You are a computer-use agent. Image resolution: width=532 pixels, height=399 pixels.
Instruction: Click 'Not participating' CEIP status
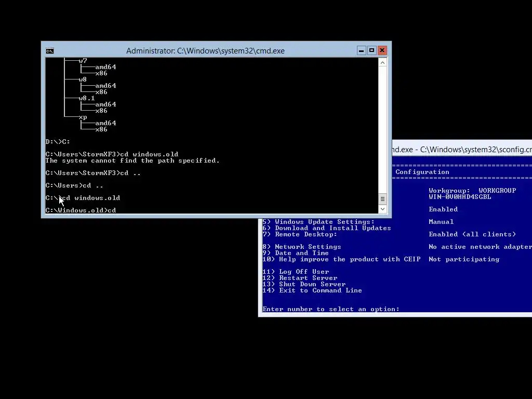(x=464, y=259)
